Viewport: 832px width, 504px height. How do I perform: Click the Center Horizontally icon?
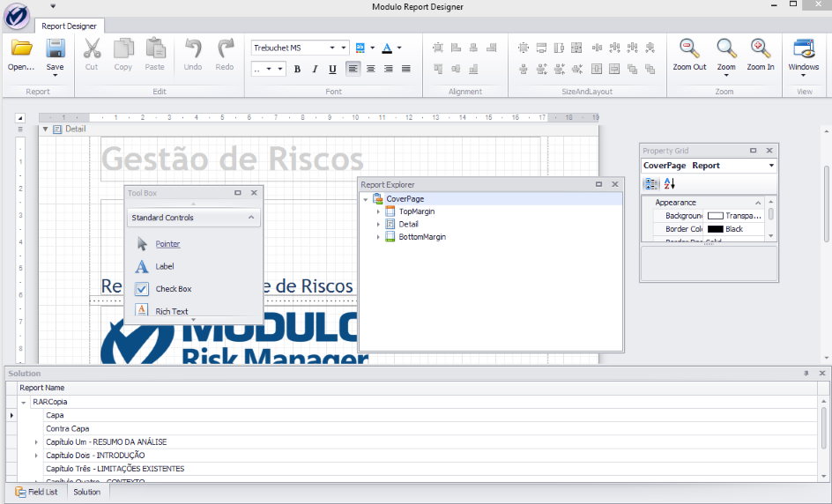(x=597, y=69)
